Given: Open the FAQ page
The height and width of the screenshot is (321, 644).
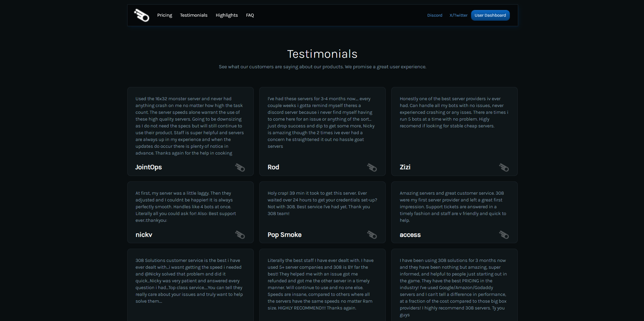Looking at the screenshot, I should point(250,15).
